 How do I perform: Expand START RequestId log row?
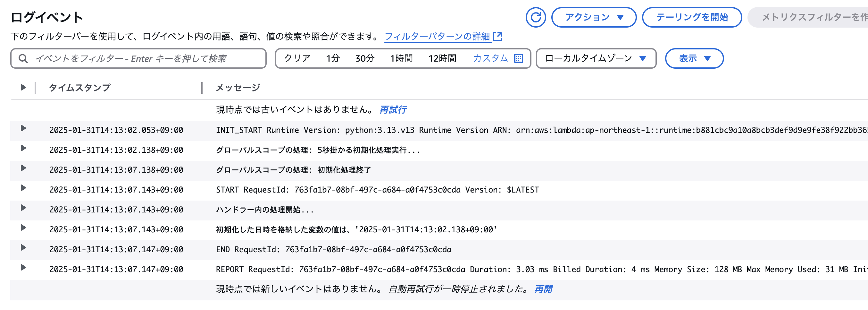(x=23, y=188)
